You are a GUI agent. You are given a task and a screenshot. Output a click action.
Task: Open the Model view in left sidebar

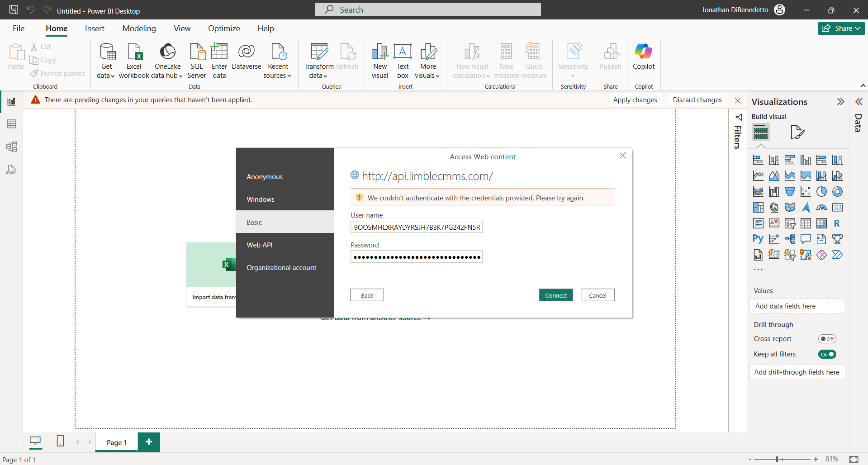tap(11, 147)
